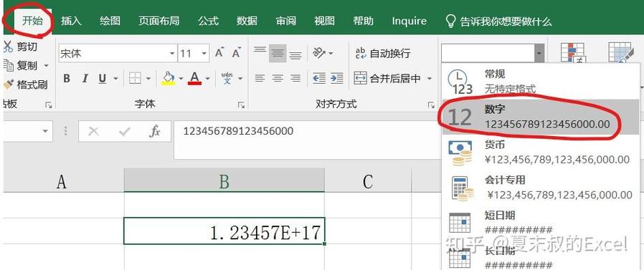Open alignment settings dialog launcher
Viewport: 644px width, 270px height.
pos(431,105)
